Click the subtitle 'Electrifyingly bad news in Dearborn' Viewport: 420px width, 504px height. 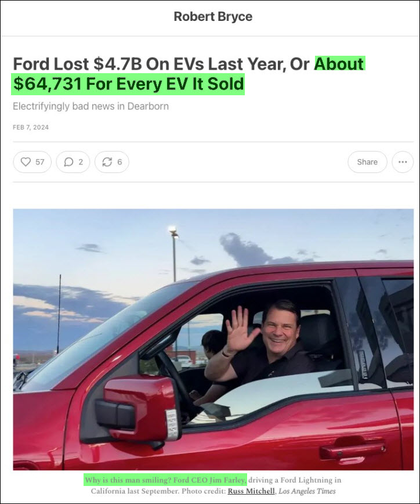90,106
